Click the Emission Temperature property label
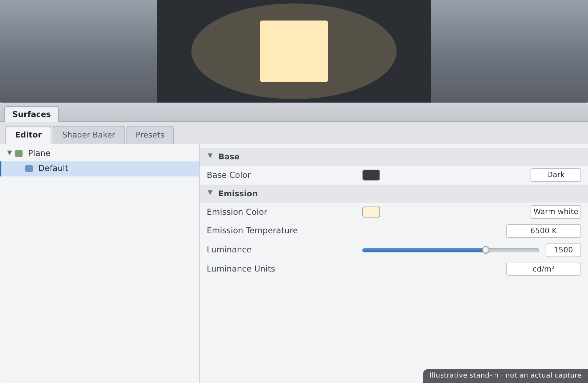 (x=252, y=230)
